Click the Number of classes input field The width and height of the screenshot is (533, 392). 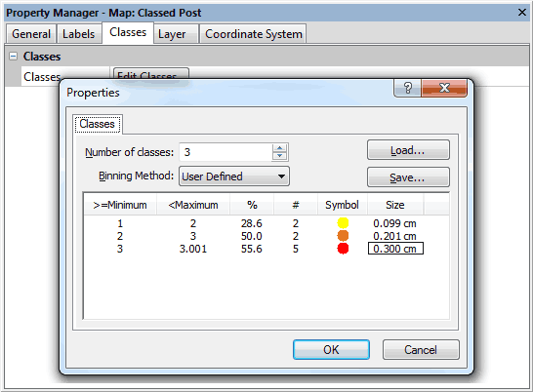225,152
